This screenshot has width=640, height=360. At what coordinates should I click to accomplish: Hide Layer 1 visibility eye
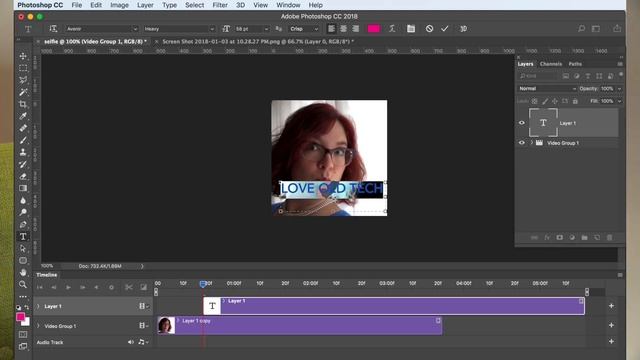point(522,123)
